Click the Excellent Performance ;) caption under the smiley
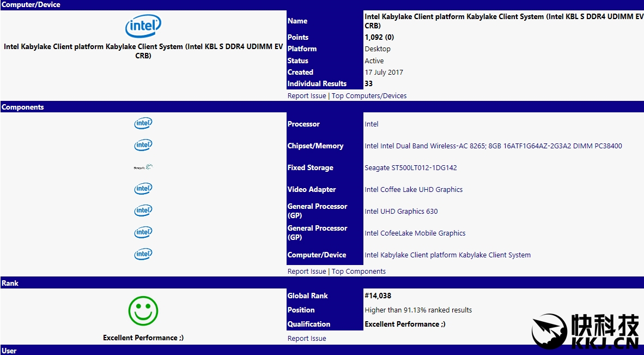 coord(143,338)
